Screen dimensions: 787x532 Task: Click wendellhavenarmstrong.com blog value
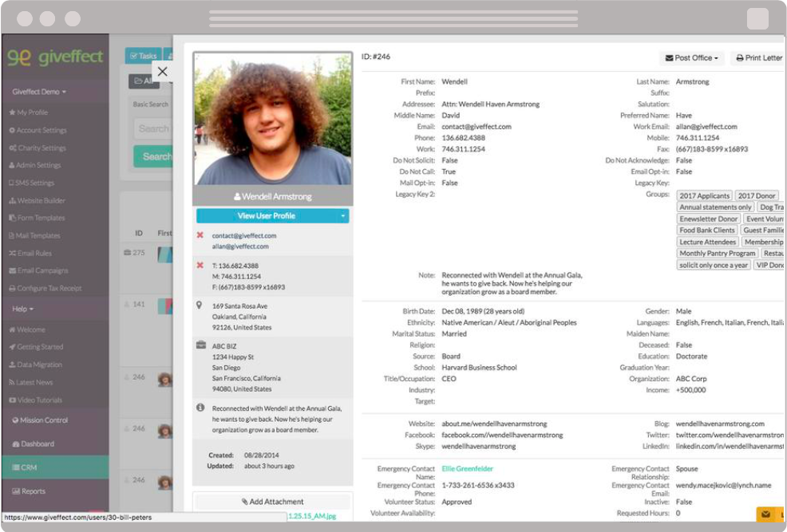720,424
